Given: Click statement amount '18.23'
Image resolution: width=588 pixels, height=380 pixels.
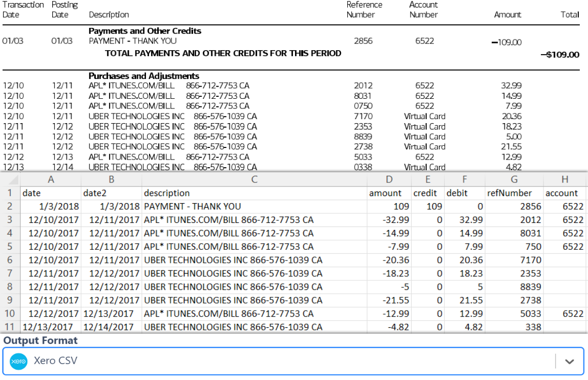Looking at the screenshot, I should point(511,127).
